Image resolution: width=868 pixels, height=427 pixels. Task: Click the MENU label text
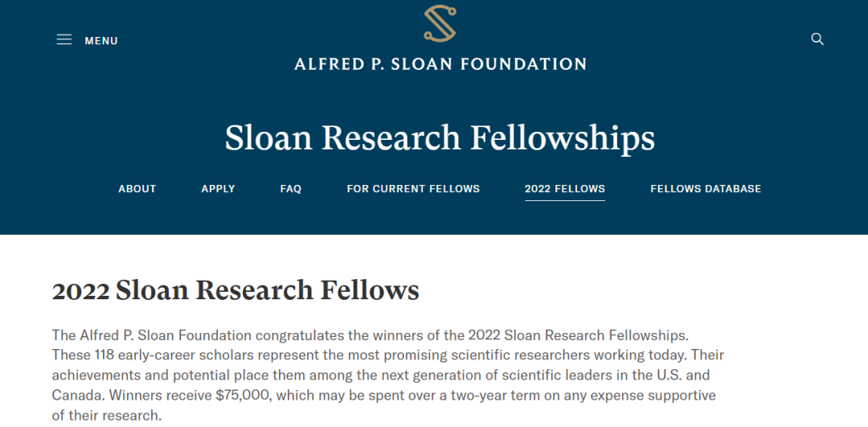click(101, 41)
